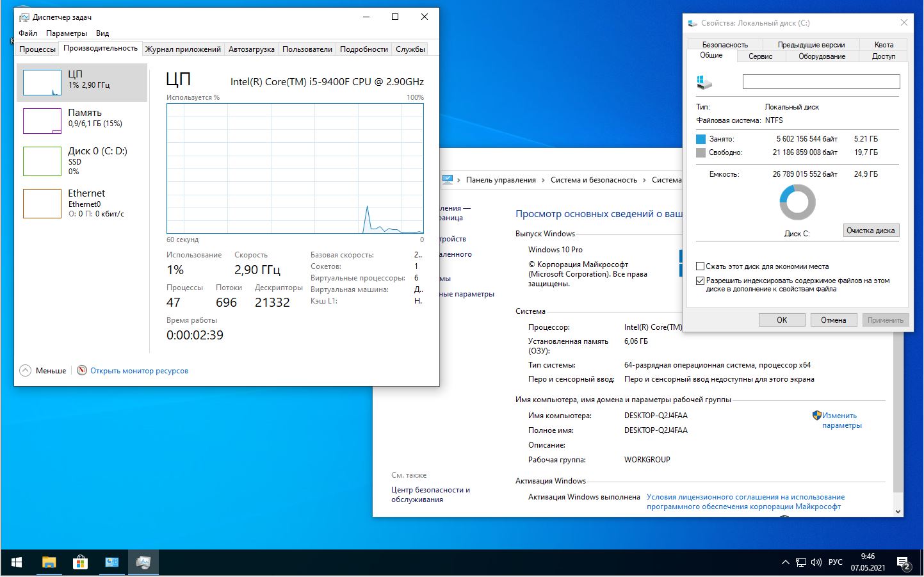Image resolution: width=924 pixels, height=577 pixels.
Task: Switch to the Службы tab
Action: pos(410,49)
